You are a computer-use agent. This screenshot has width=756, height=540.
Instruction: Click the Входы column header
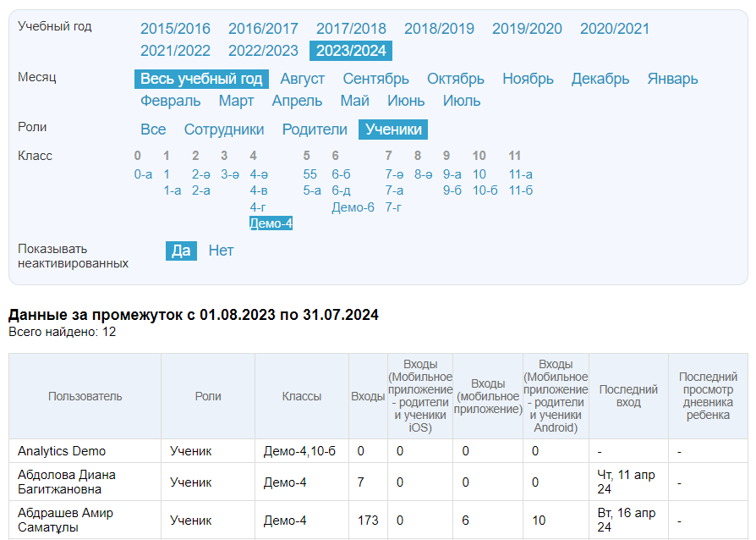point(367,396)
